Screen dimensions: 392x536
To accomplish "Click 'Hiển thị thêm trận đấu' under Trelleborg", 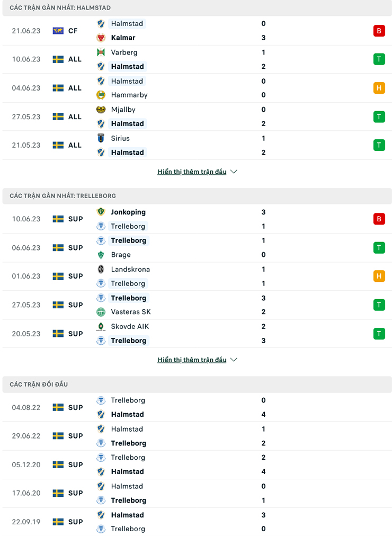I will [x=192, y=359].
